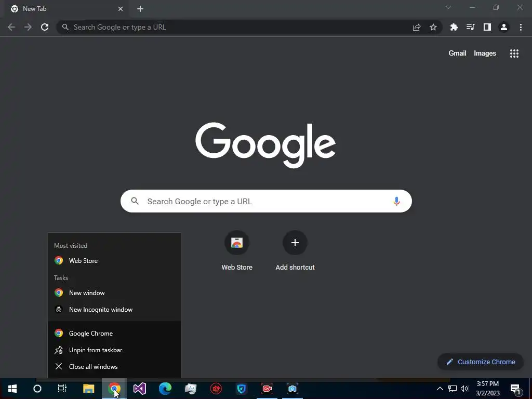The width and height of the screenshot is (532, 399).
Task: Select Google Chrome in the jump list
Action: tap(114, 333)
